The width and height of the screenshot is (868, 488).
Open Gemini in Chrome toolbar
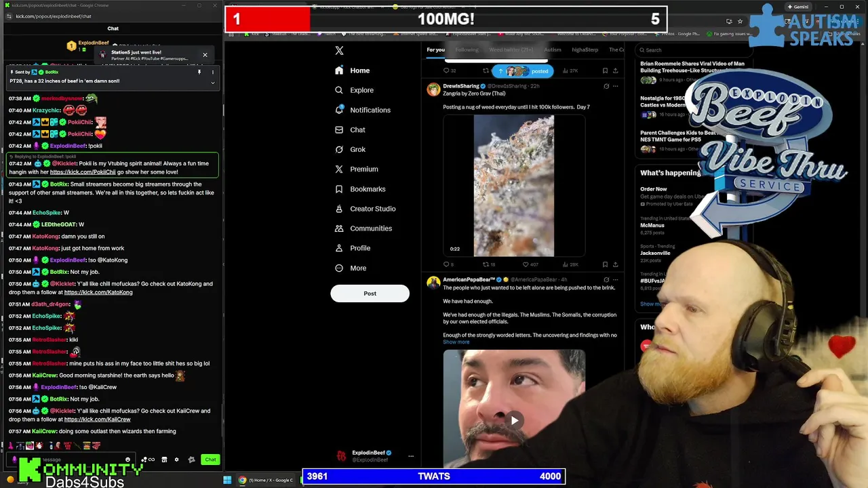pyautogui.click(x=797, y=7)
